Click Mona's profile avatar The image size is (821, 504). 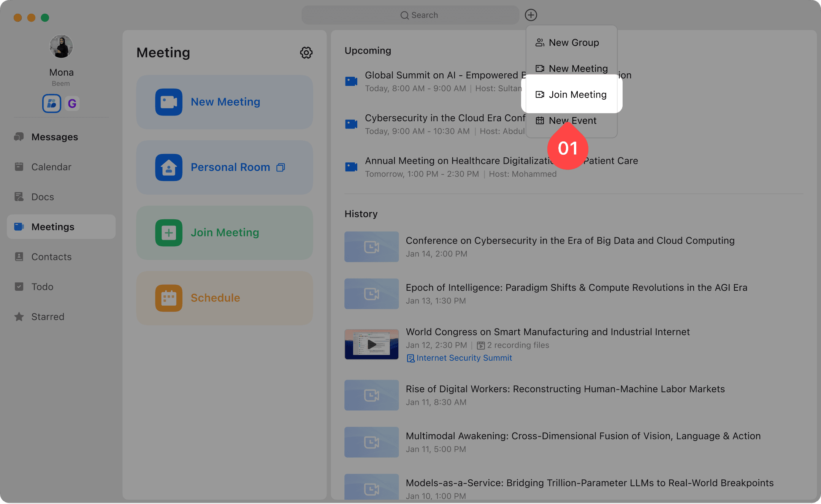coord(61,47)
